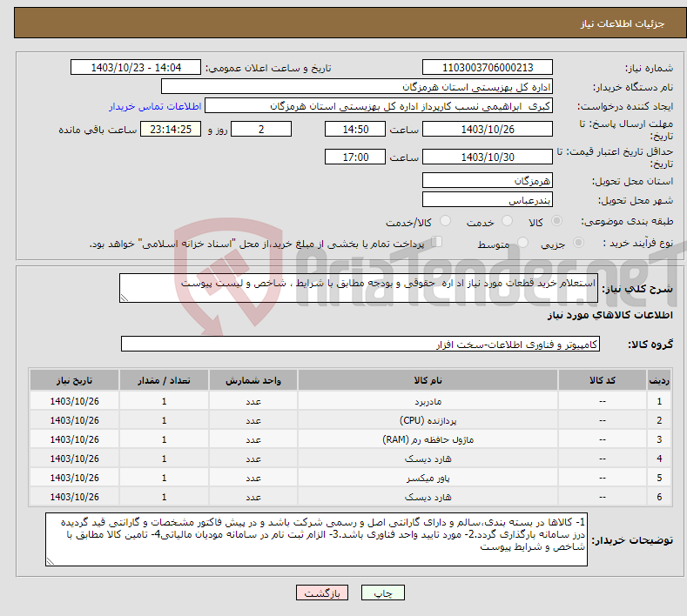Select the جزیی purchase type radio
The image size is (687, 616).
point(578,243)
